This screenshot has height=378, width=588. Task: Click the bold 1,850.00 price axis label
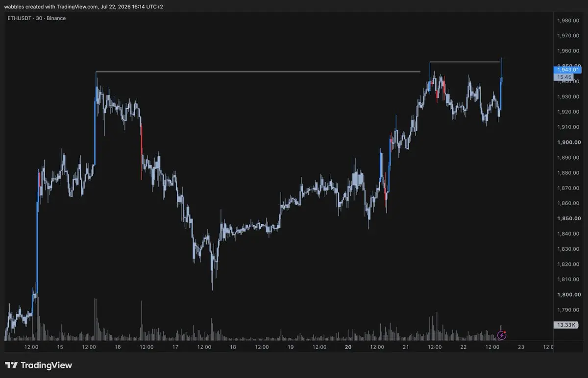pos(568,218)
